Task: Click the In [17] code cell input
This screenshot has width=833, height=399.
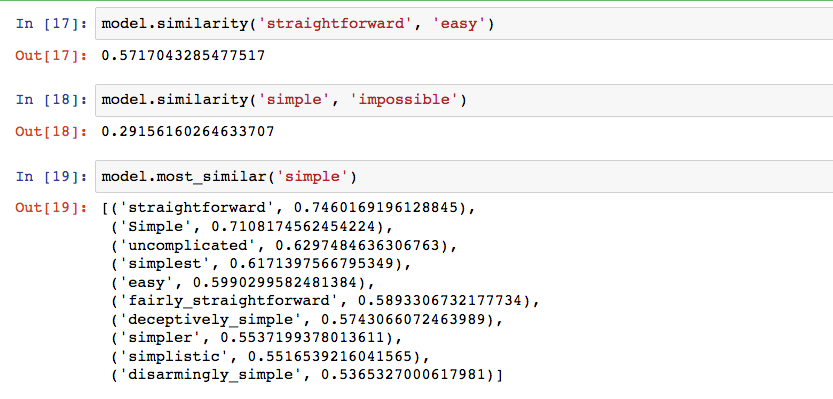Action: click(464, 24)
